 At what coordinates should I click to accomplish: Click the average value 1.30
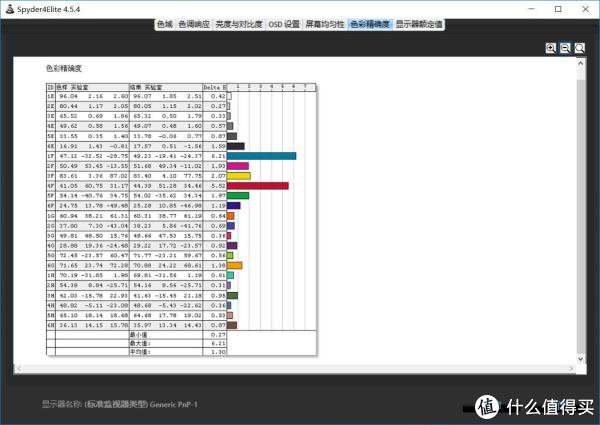218,352
